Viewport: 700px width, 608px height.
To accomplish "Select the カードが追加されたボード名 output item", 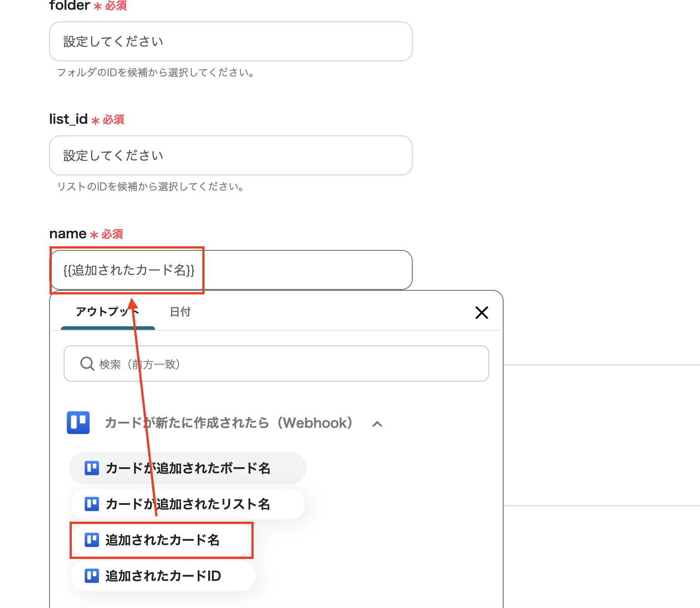I will 187,468.
